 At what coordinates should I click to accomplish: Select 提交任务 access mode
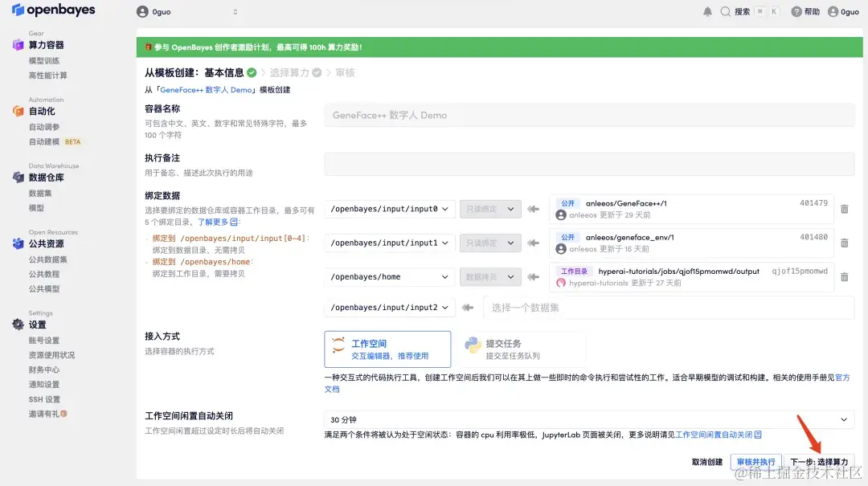pos(522,349)
